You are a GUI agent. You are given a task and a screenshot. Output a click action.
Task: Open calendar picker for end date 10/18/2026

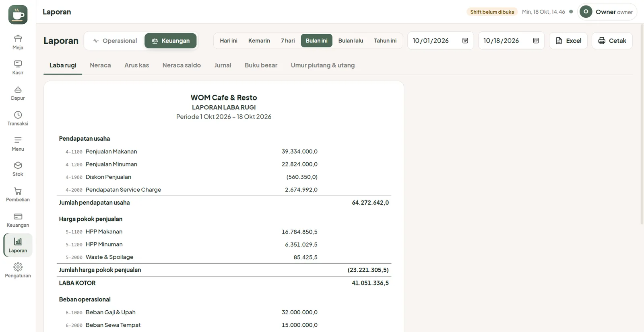(x=536, y=41)
